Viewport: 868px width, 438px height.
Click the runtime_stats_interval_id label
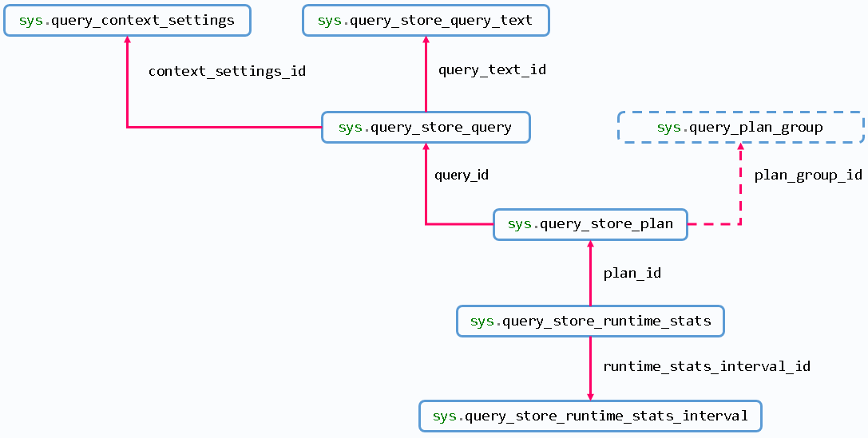pos(707,366)
